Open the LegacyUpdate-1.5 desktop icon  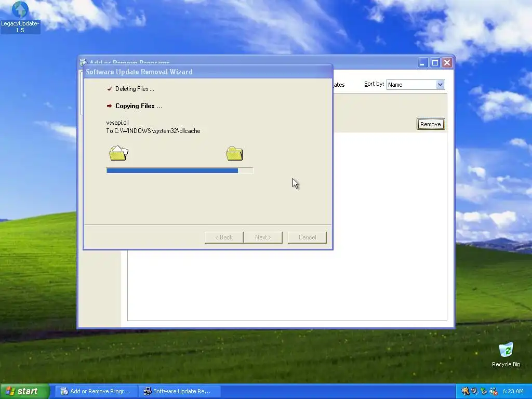[20, 17]
